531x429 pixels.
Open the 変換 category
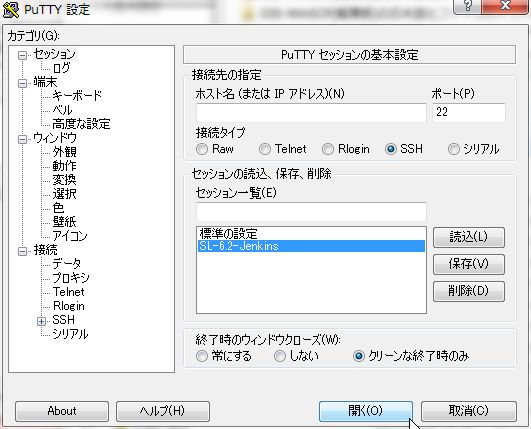tap(64, 180)
